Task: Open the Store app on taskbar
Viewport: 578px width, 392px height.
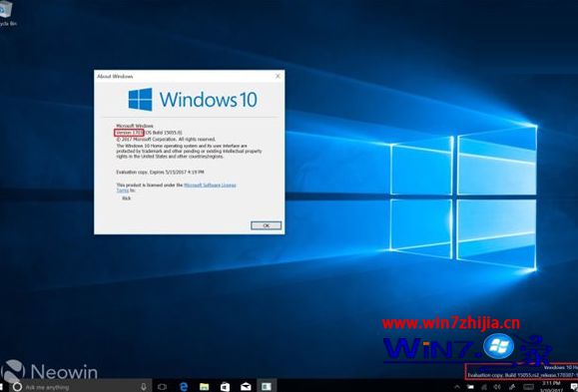Action: point(225,386)
